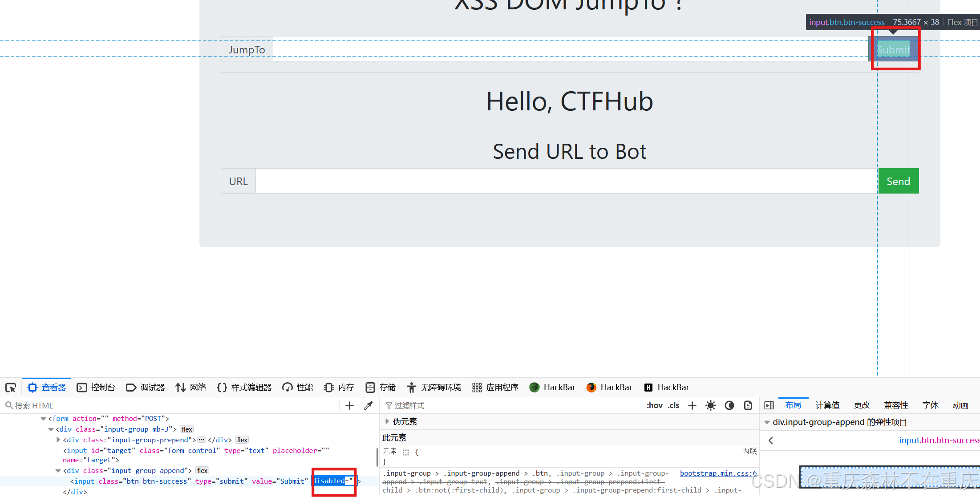The height and width of the screenshot is (497, 980).
Task: Toggle :hov pseudo-class panel
Action: click(x=654, y=405)
